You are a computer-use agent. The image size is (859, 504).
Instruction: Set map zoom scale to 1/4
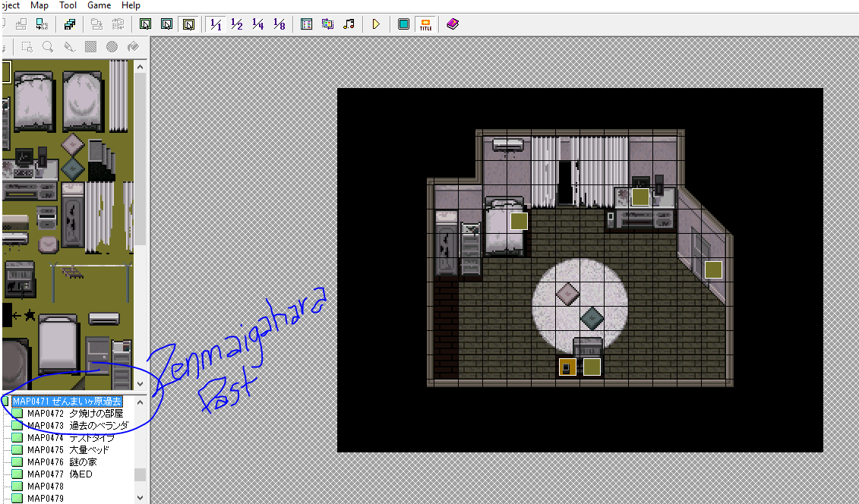coord(258,24)
